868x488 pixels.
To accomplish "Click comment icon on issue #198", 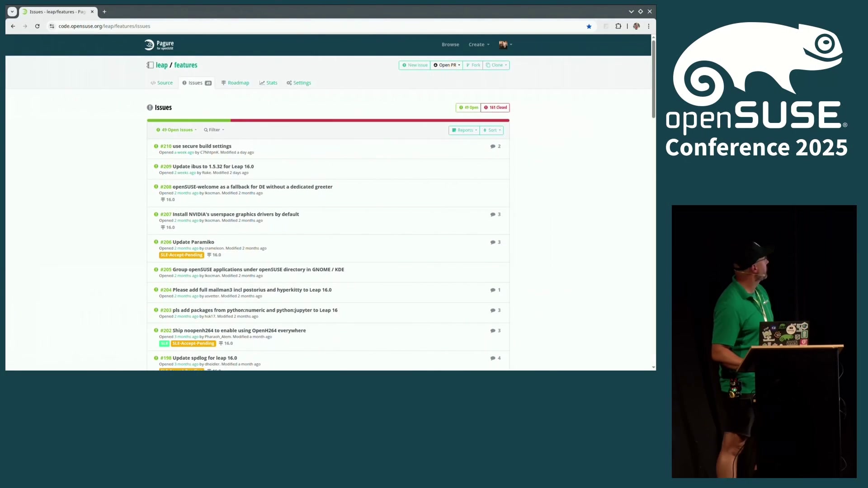I will (493, 358).
